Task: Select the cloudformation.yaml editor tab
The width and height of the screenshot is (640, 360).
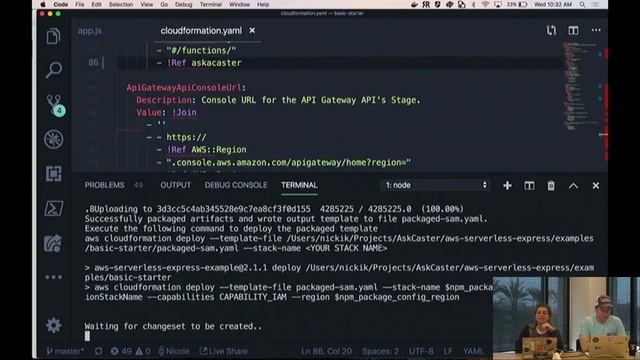Action: [x=201, y=31]
